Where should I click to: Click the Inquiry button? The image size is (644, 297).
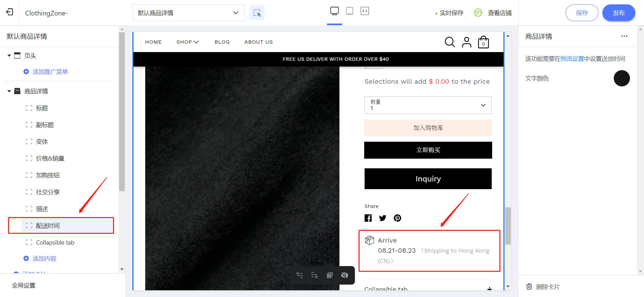coord(428,179)
